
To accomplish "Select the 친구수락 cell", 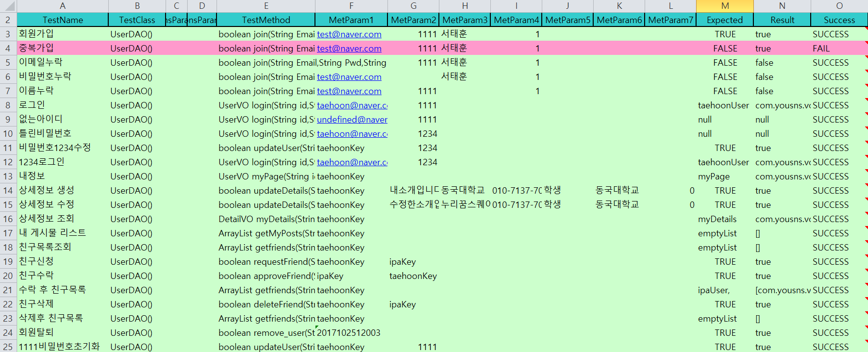I will tap(63, 276).
